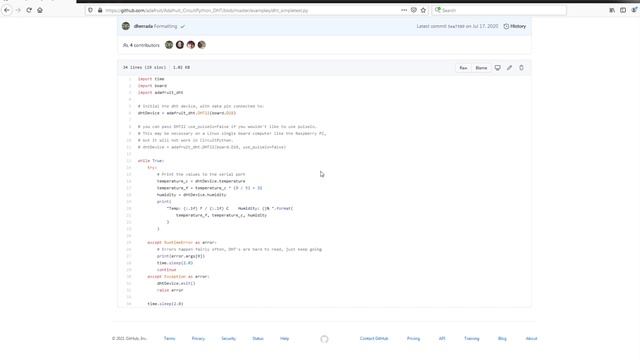Screen dimensions: 640x360
Task: Open the Contact GitHub footer link
Action: (x=374, y=338)
